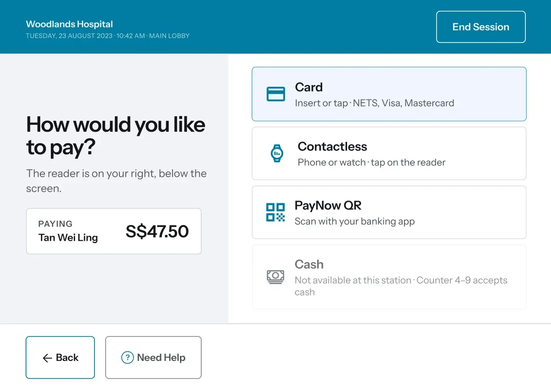This screenshot has height=392, width=551.
Task: Click the question mark help icon
Action: (127, 357)
